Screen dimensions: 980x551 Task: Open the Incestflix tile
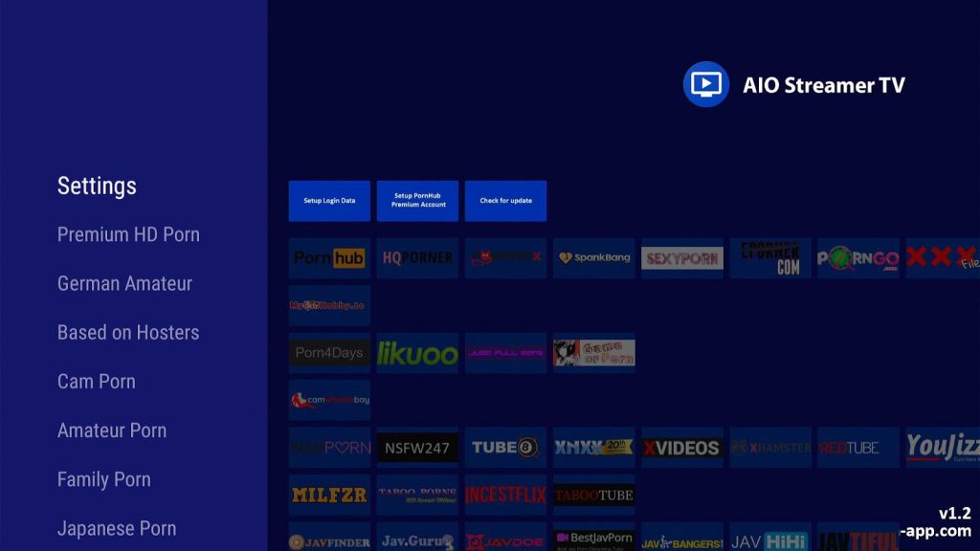coord(505,495)
